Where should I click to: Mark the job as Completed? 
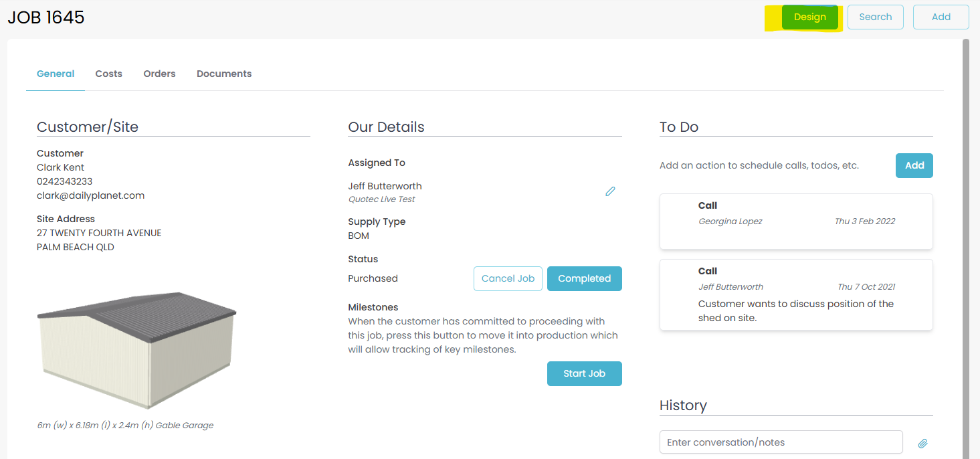pyautogui.click(x=584, y=278)
